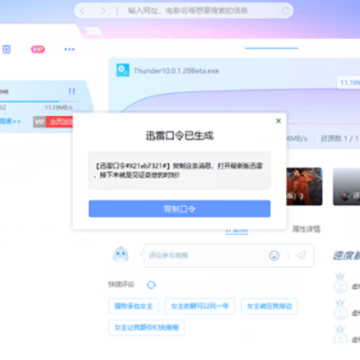
Task: Click the download task progress bar
Action: click(x=39, y=101)
